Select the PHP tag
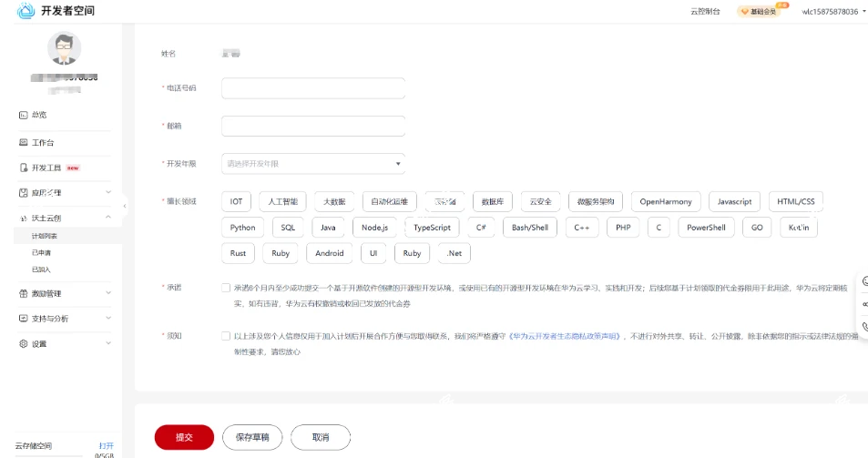This screenshot has height=458, width=868. [x=623, y=228]
